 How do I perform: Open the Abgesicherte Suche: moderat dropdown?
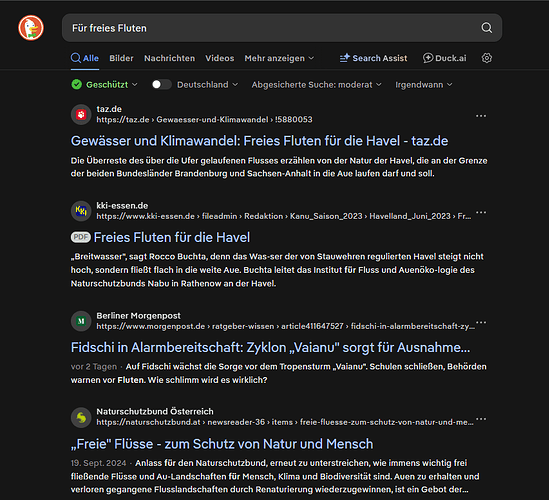pyautogui.click(x=317, y=85)
